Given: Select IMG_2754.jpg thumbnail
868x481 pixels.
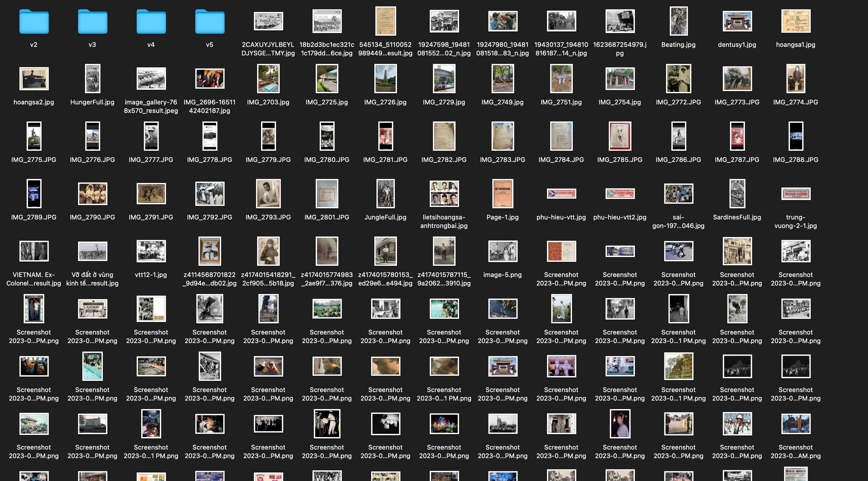Looking at the screenshot, I should click(620, 79).
